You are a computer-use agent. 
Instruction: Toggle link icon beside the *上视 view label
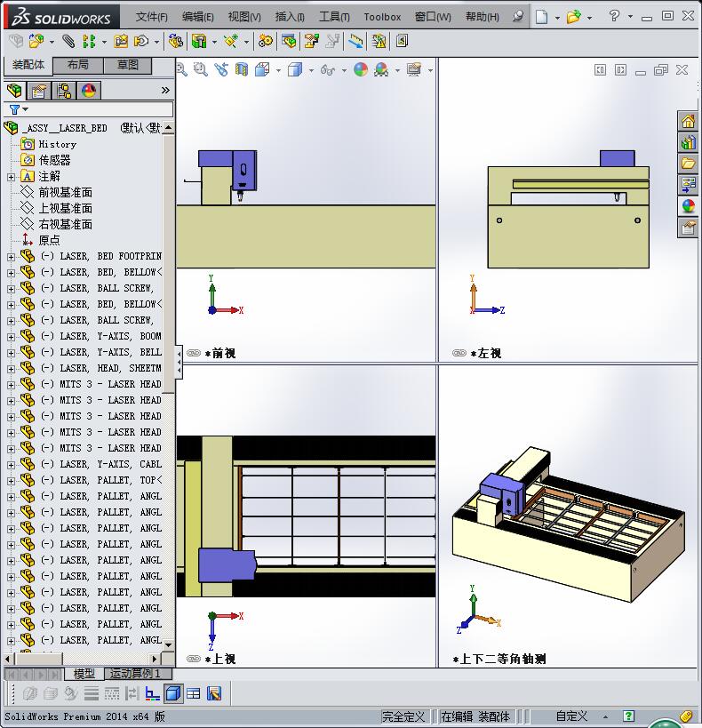point(194,659)
